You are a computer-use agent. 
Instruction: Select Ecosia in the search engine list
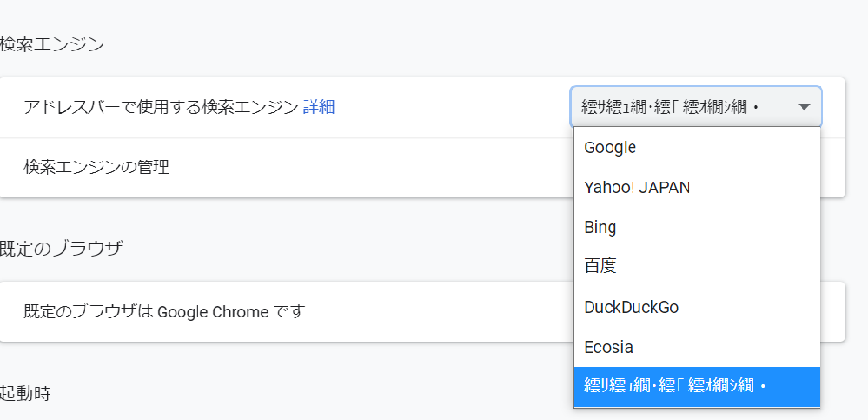[697, 347]
